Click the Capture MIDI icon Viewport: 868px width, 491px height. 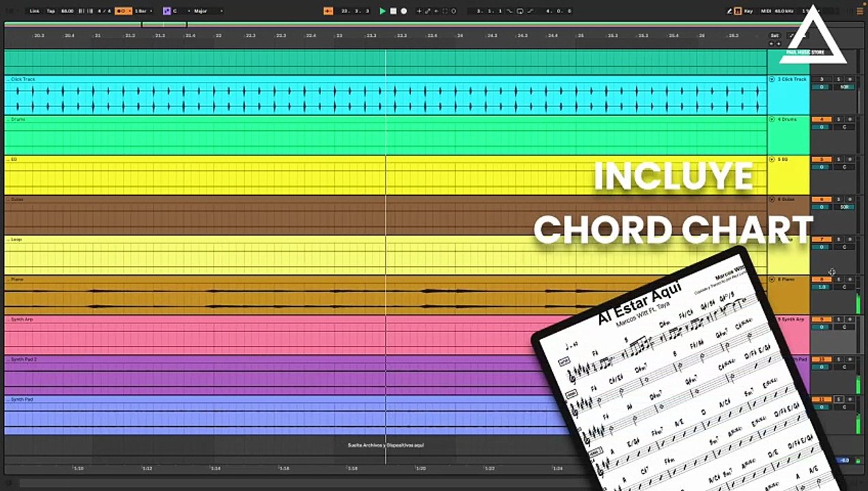pos(445,11)
